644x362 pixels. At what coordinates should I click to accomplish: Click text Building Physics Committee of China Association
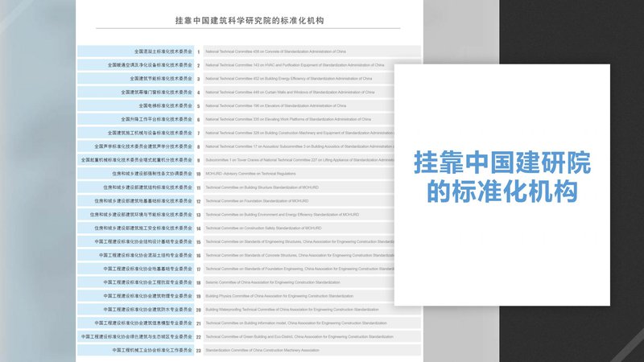279,296
